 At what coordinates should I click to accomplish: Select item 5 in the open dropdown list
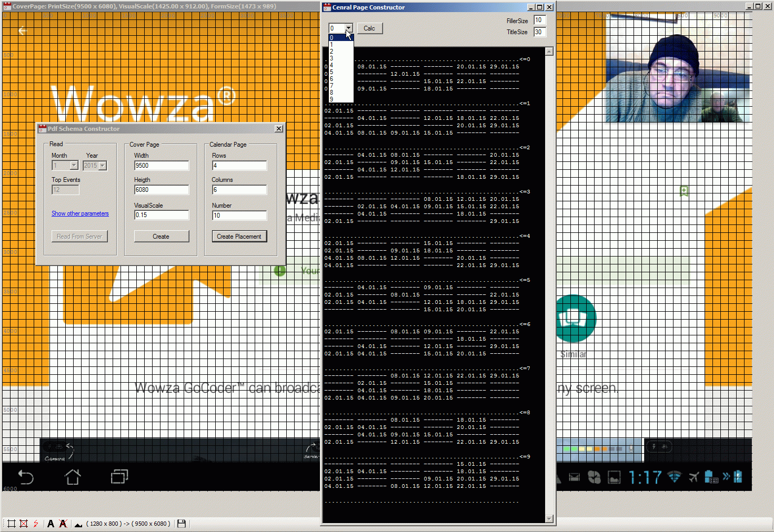point(341,72)
